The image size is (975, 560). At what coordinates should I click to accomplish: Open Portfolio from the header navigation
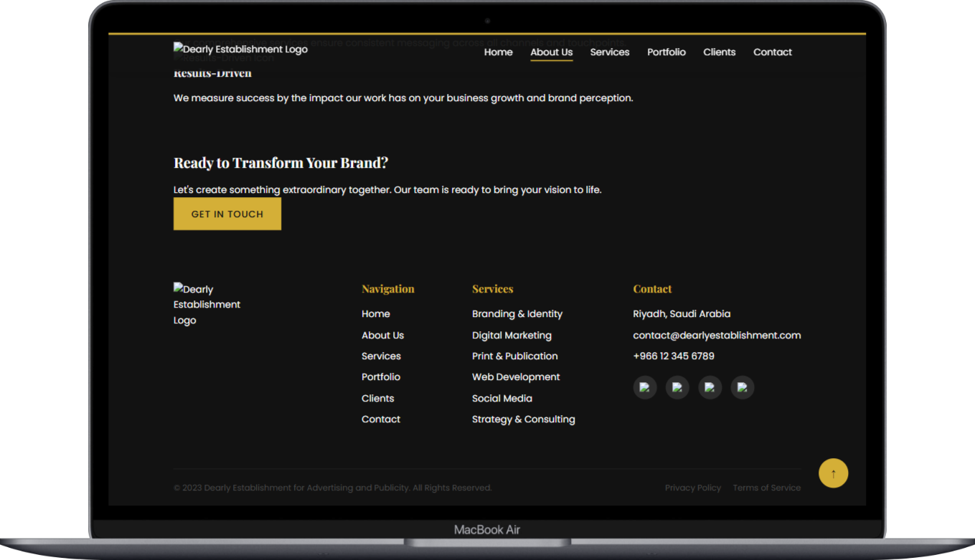(x=666, y=52)
